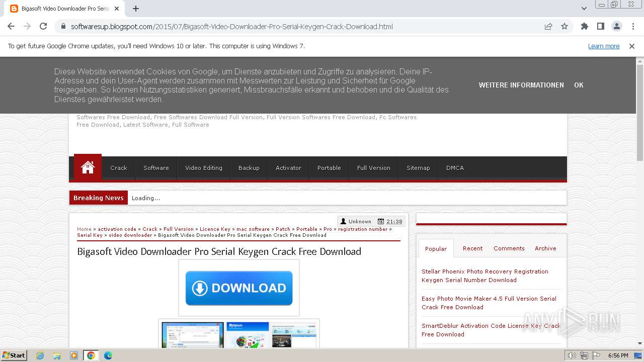
Task: Open the Portable menu item
Action: 329,168
